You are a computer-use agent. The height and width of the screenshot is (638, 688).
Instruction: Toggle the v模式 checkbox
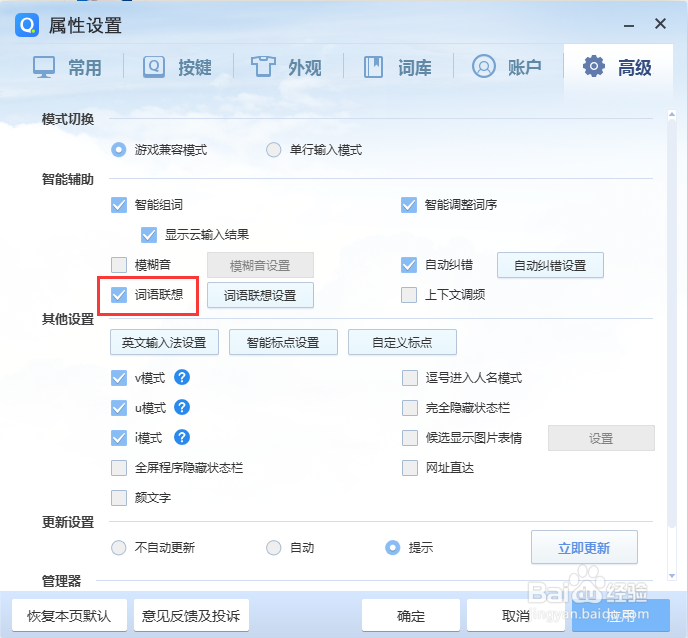pyautogui.click(x=118, y=378)
